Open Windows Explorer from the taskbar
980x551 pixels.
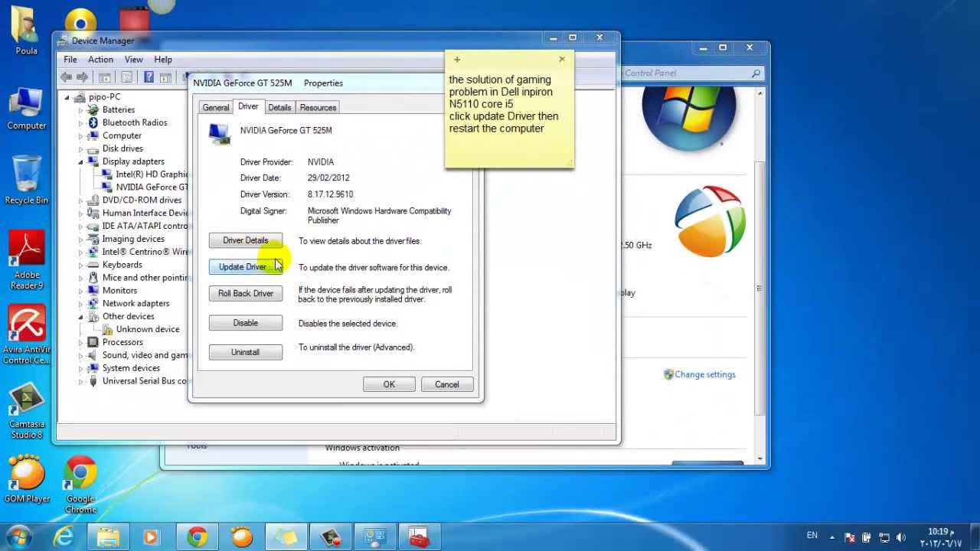coord(108,537)
